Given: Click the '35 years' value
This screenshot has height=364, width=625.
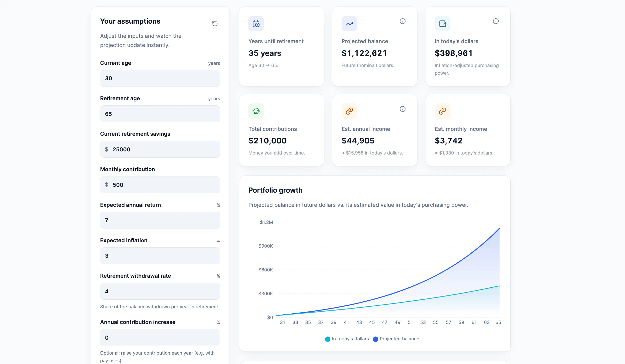Looking at the screenshot, I should coord(265,53).
